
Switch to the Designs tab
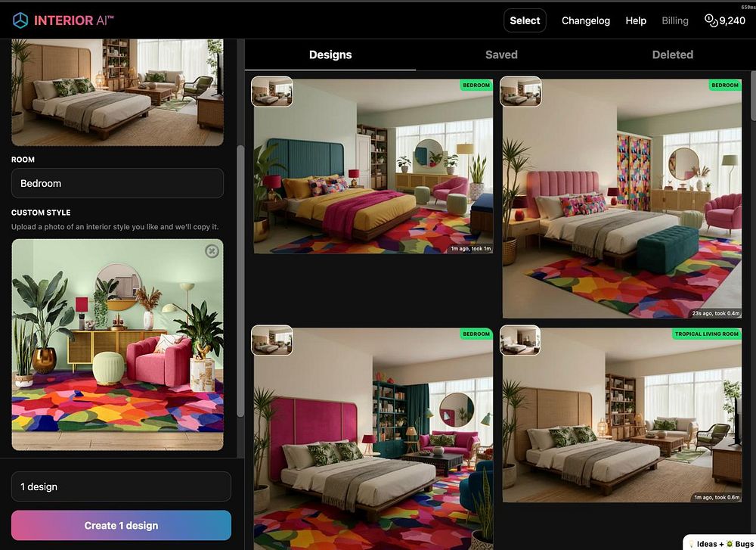pos(330,54)
